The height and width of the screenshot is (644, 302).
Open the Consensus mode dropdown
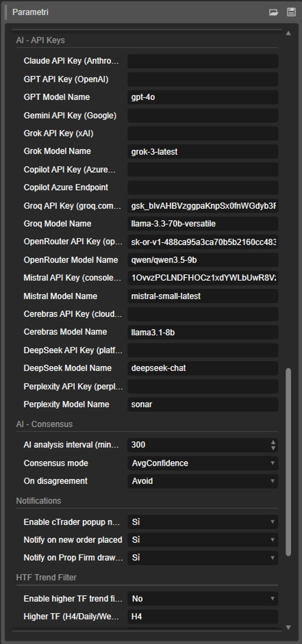[202, 463]
